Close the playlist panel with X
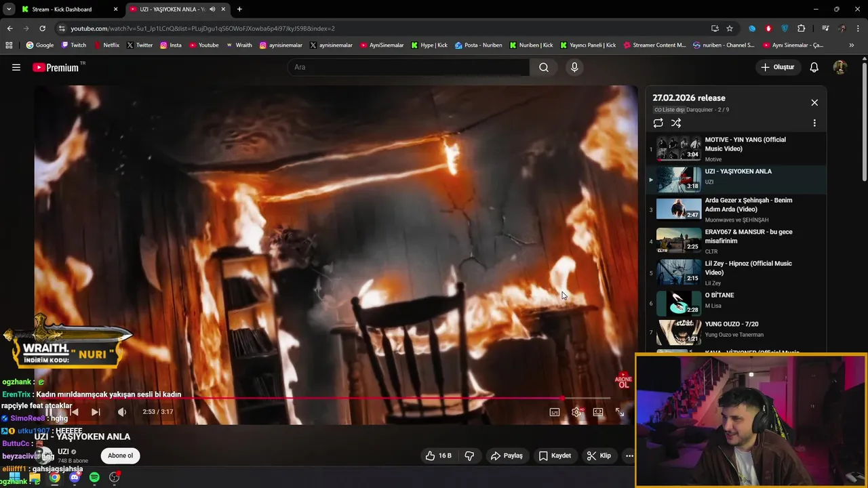This screenshot has height=488, width=868. [x=814, y=102]
